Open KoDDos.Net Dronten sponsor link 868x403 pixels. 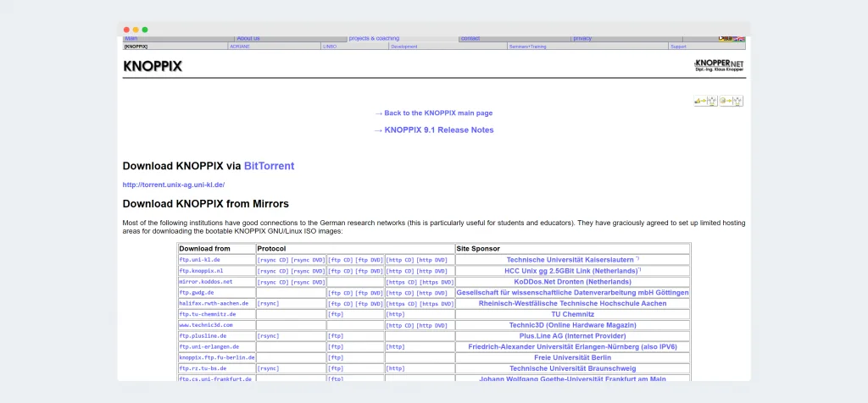pyautogui.click(x=572, y=282)
